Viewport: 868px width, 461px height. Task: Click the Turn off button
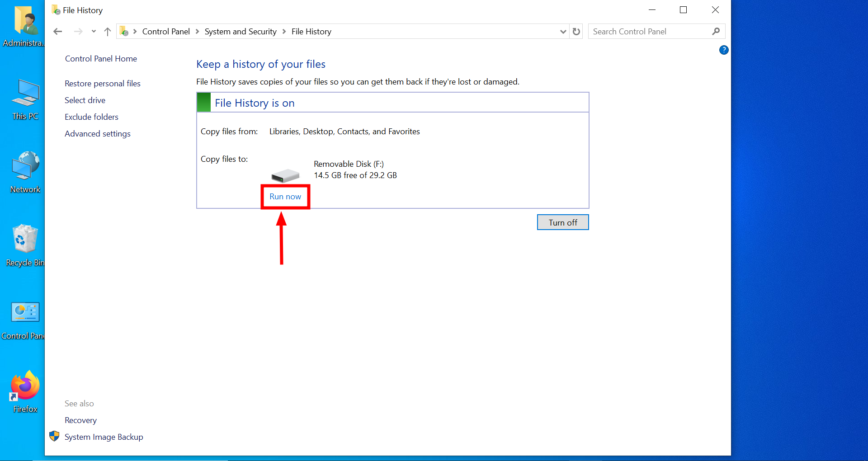(x=563, y=222)
